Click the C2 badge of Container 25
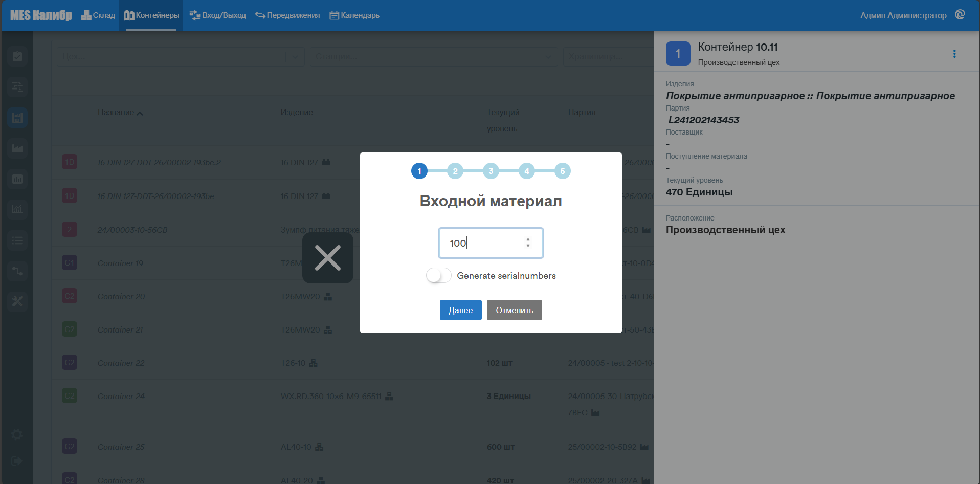 coord(70,447)
